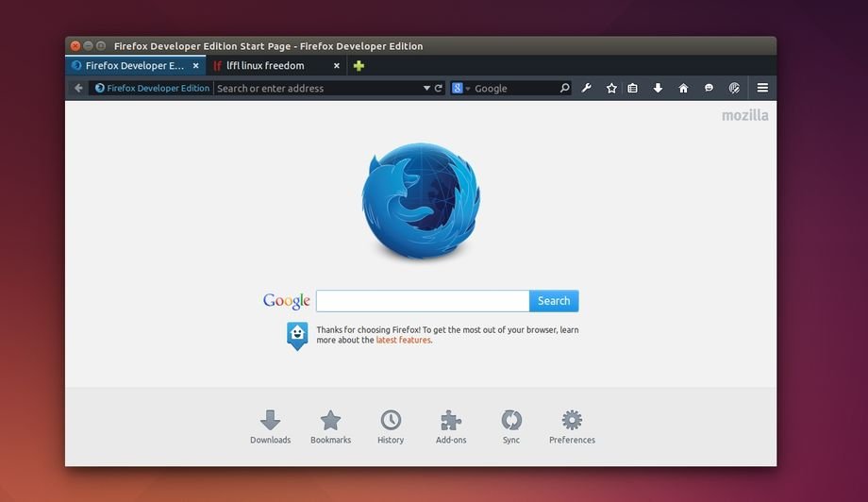Screen dimensions: 868x502
Task: Click the blue Search button
Action: [554, 300]
